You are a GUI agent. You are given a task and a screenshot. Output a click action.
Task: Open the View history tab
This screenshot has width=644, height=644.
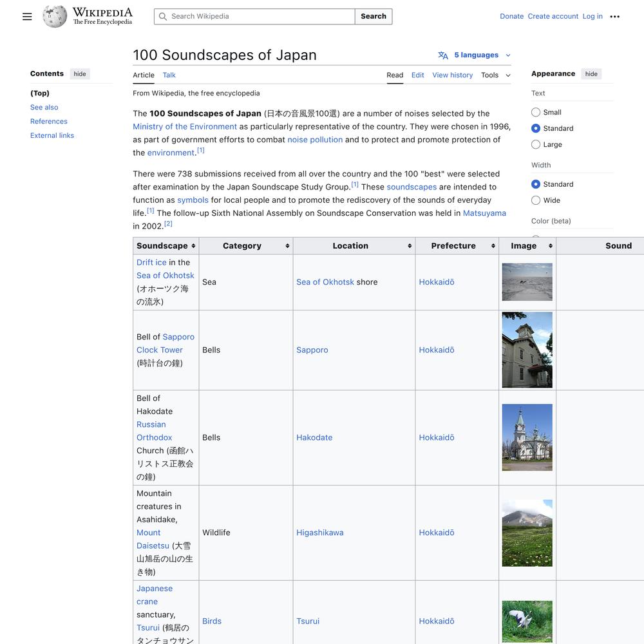click(452, 75)
